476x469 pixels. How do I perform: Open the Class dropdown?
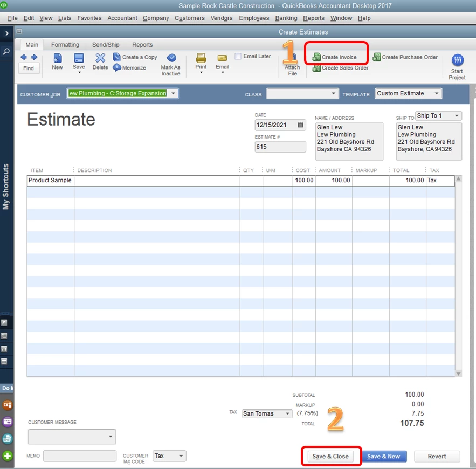[334, 93]
